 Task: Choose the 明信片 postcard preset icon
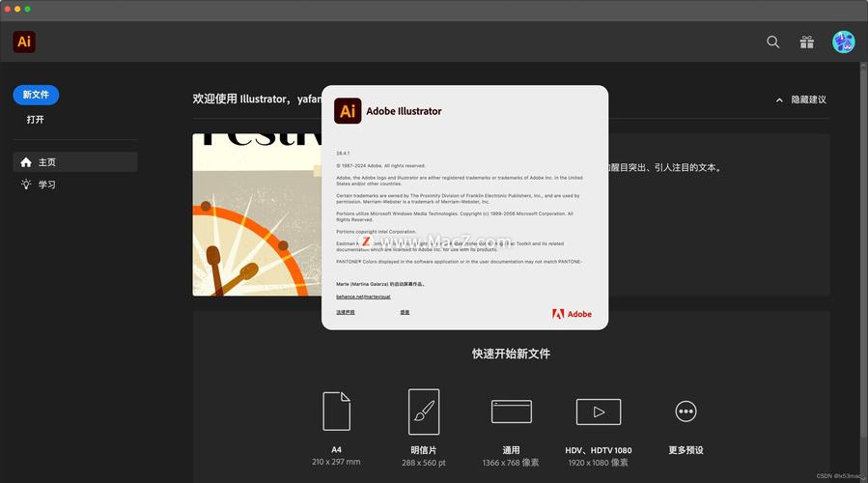click(424, 412)
